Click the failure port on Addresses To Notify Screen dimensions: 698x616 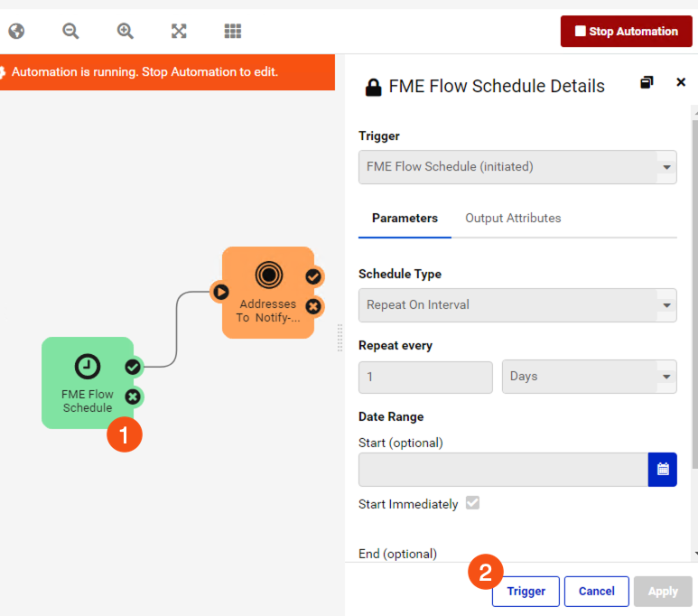click(313, 306)
